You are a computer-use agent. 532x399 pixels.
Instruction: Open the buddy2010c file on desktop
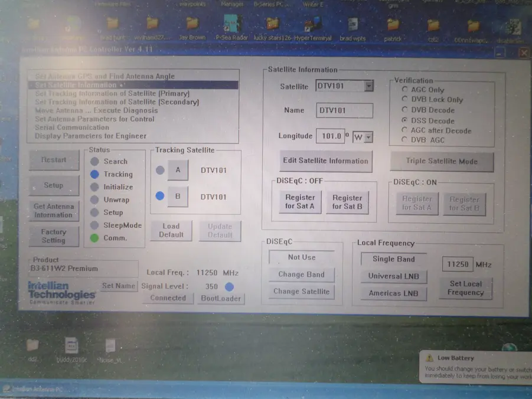pos(72,348)
